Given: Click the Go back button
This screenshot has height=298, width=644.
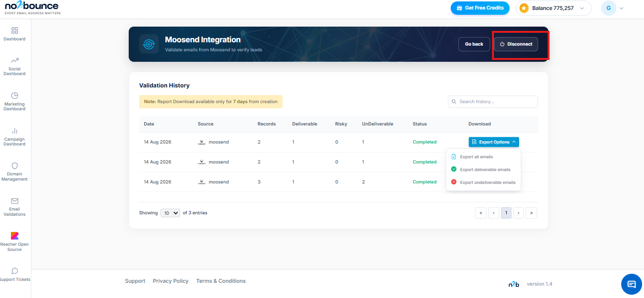Looking at the screenshot, I should 474,44.
